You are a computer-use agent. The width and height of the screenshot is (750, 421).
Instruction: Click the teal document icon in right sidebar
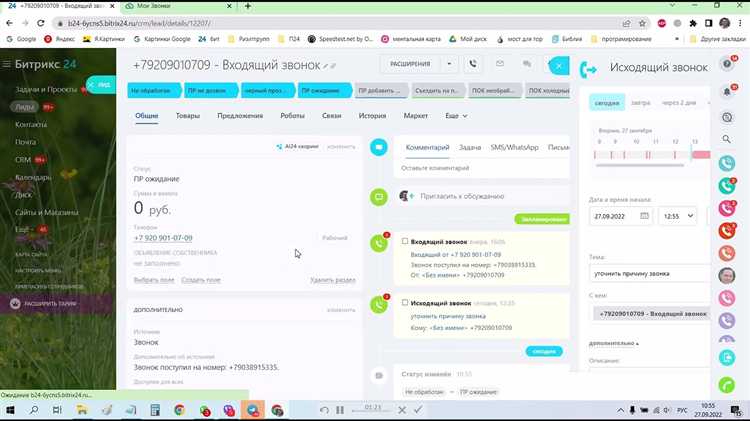pyautogui.click(x=727, y=357)
